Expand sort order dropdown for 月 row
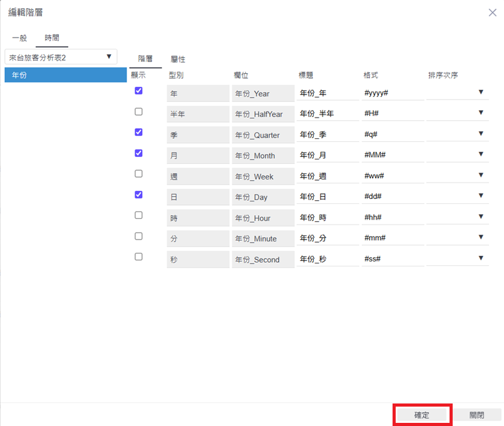The width and height of the screenshot is (504, 426). (x=457, y=155)
